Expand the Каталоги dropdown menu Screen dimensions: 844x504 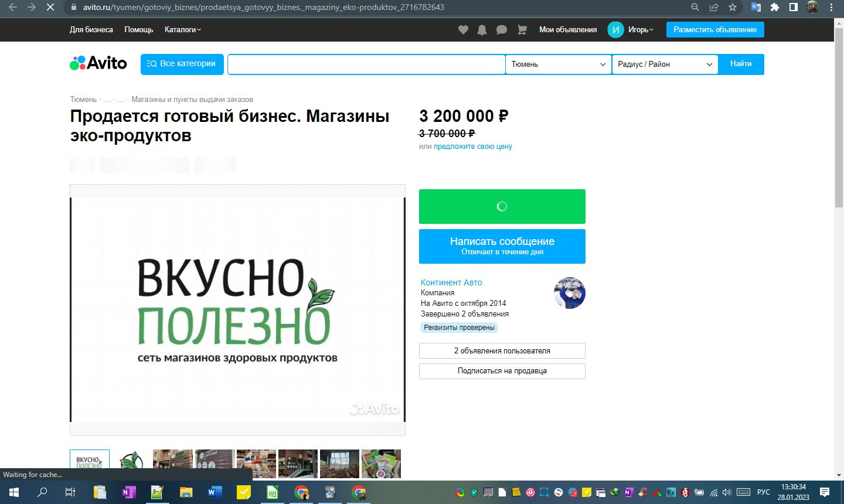click(x=183, y=30)
